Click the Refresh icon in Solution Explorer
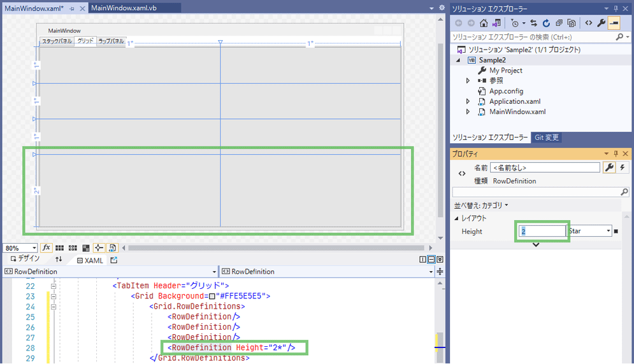The height and width of the screenshot is (364, 634). point(546,23)
